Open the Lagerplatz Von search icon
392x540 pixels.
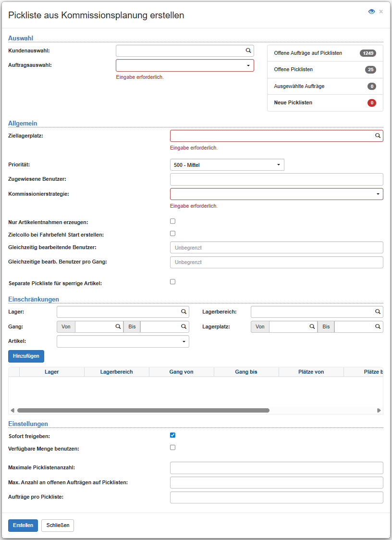coord(312,327)
